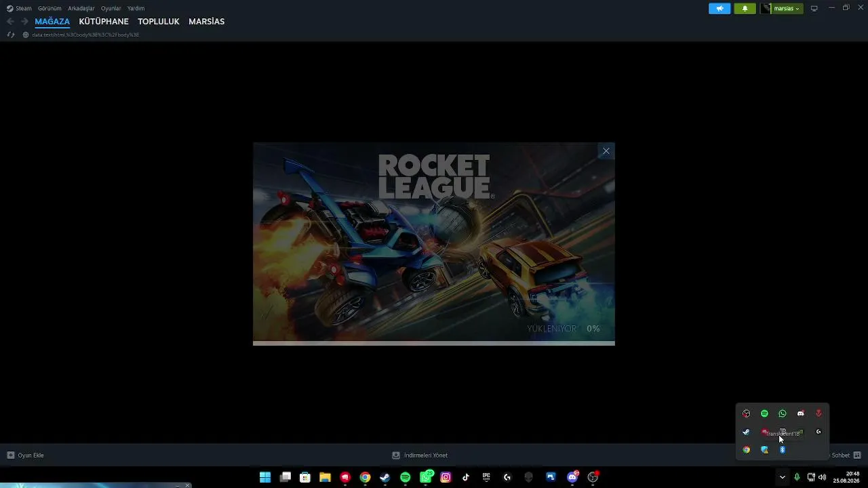Click the OBS icon in tray overflow

pos(747,413)
